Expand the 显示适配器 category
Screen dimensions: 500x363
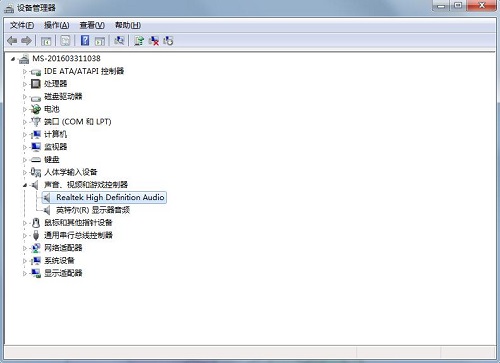coord(25,273)
